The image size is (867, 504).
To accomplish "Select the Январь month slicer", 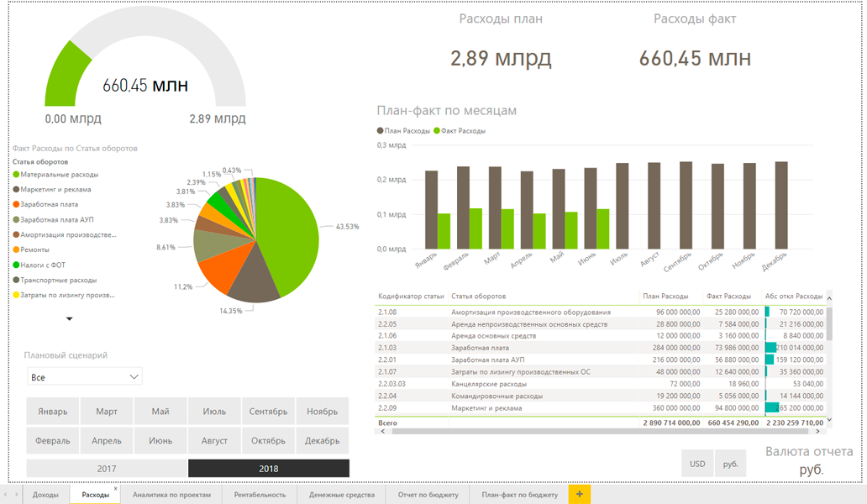I will [53, 411].
